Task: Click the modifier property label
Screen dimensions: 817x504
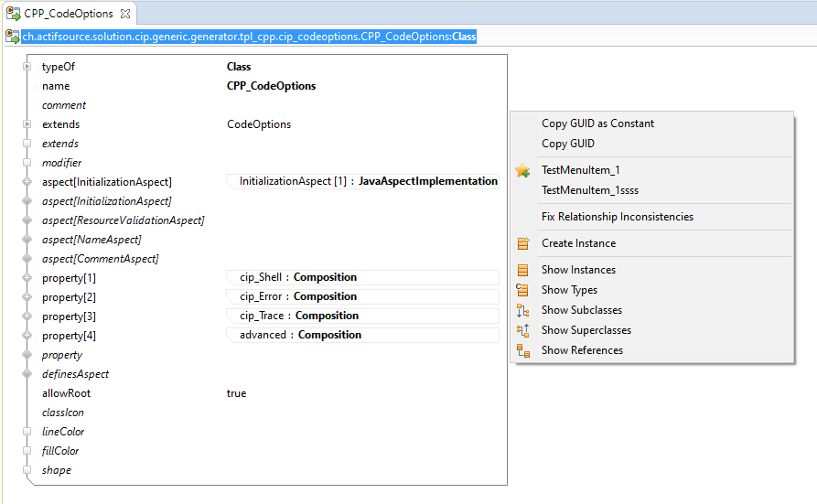Action: [62, 163]
